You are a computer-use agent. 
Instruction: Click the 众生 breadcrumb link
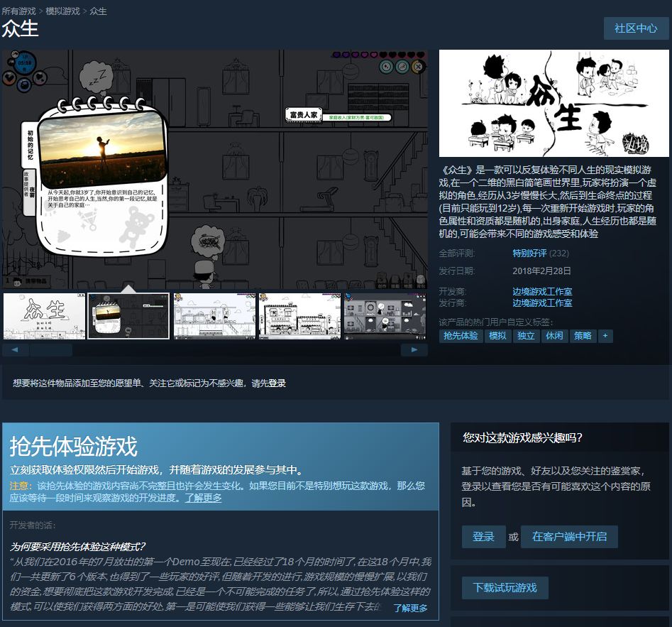(x=98, y=11)
